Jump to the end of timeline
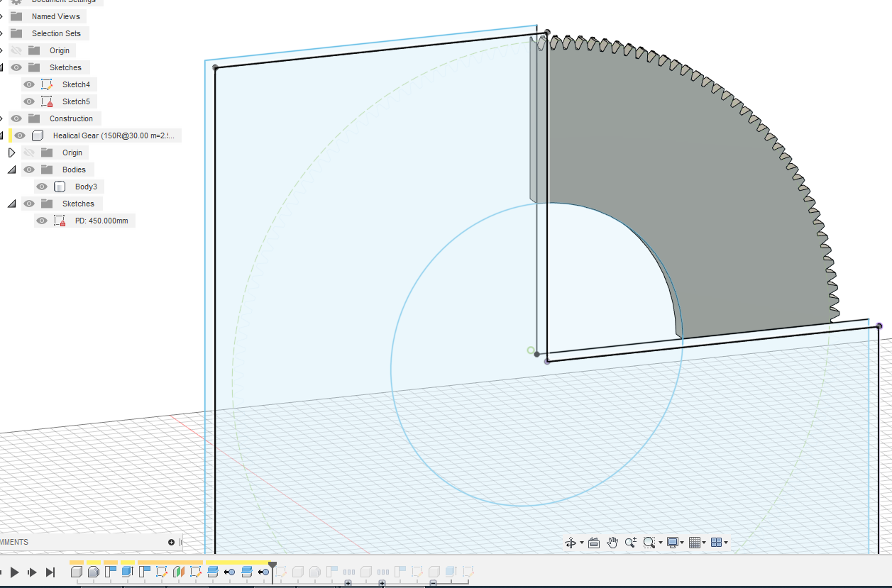The image size is (892, 588). [x=50, y=572]
